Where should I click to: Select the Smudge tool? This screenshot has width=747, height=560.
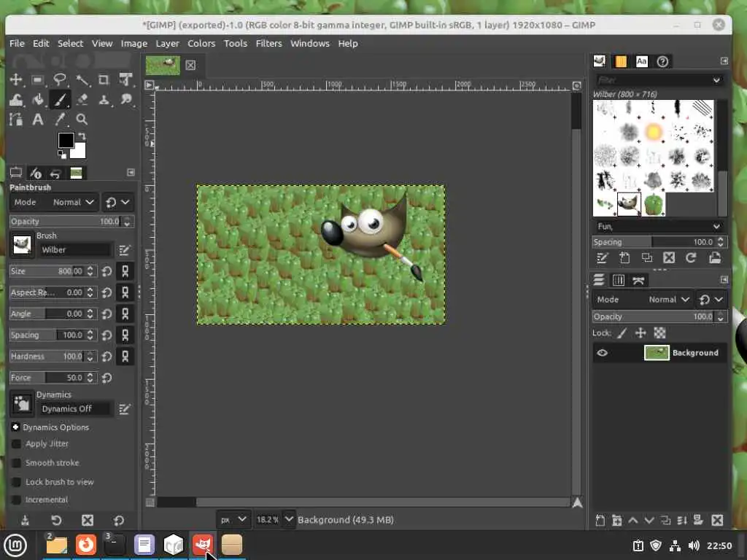coord(125,99)
